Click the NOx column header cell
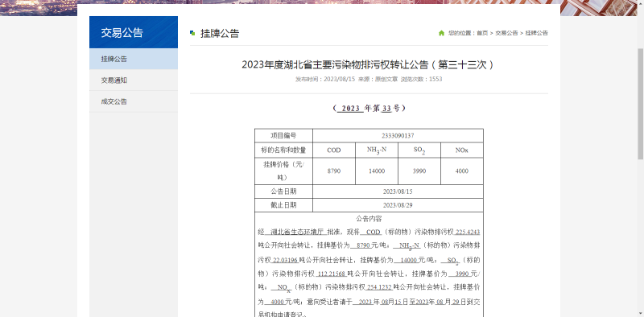This screenshot has width=644, height=317. [461, 150]
